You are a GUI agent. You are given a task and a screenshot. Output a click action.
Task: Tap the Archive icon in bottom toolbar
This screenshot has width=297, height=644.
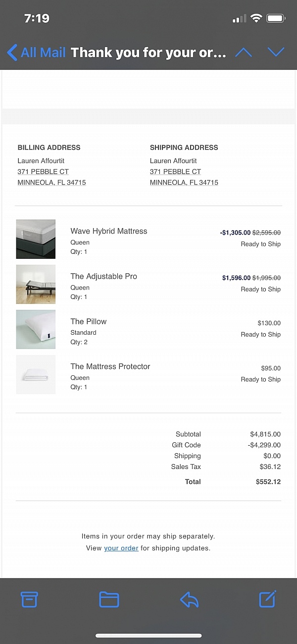29,599
